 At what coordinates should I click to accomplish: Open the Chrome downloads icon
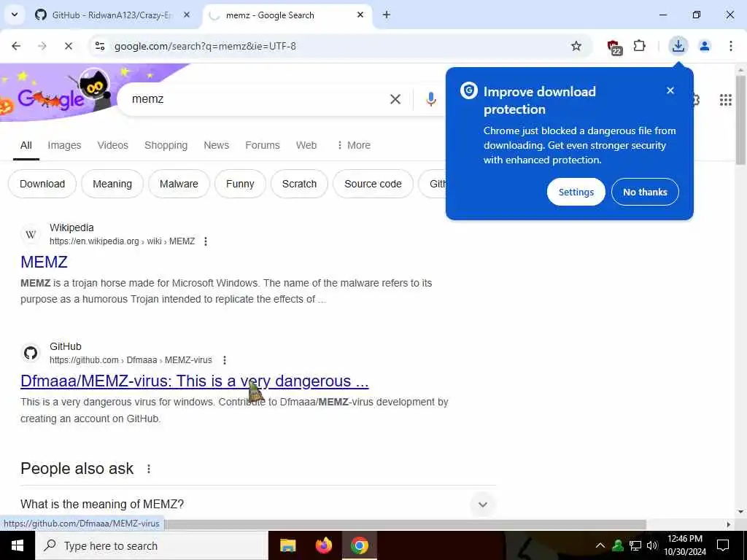coord(678,46)
